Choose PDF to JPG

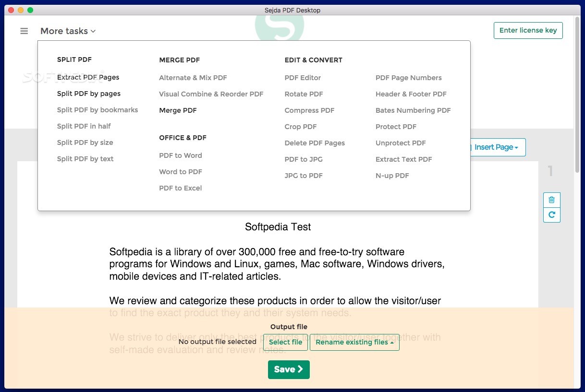(304, 159)
